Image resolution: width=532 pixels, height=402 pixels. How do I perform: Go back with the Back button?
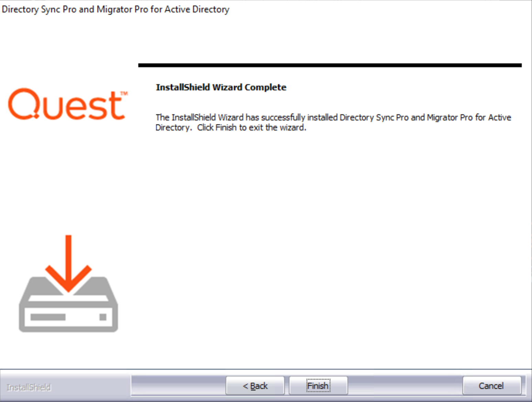(255, 386)
